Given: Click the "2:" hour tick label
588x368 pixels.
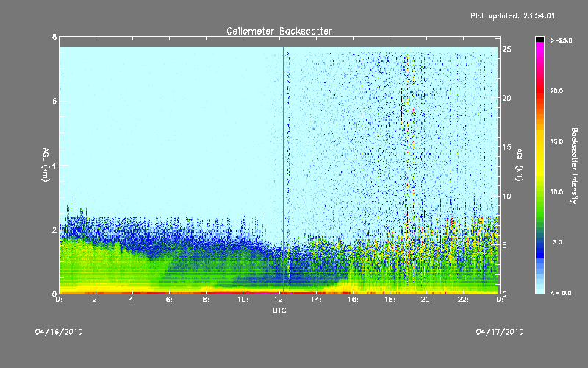Looking at the screenshot, I should pos(96,300).
